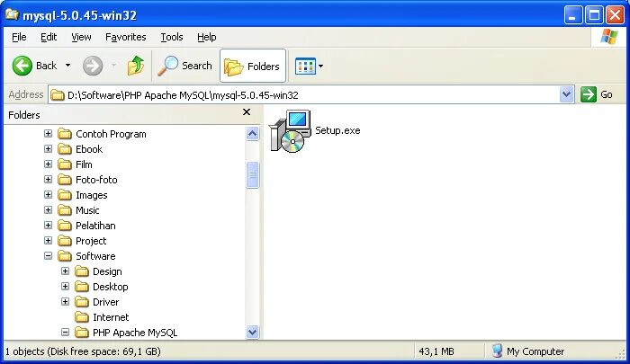
Task: Click the Windows flag logo
Action: pos(609,37)
